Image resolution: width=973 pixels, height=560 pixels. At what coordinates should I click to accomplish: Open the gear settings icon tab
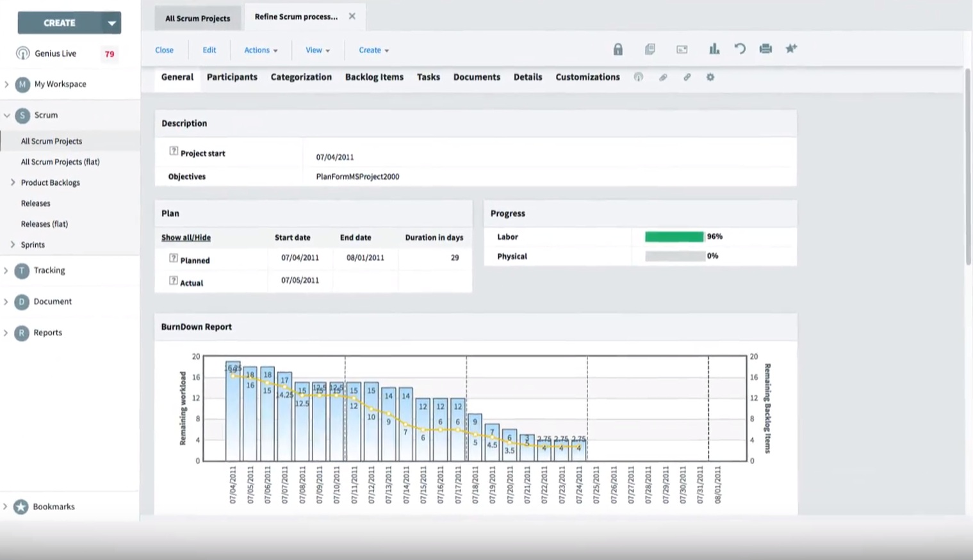click(x=710, y=77)
